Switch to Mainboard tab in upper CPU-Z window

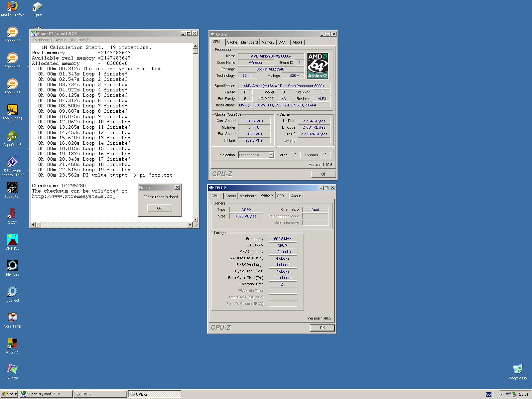pyautogui.click(x=249, y=42)
